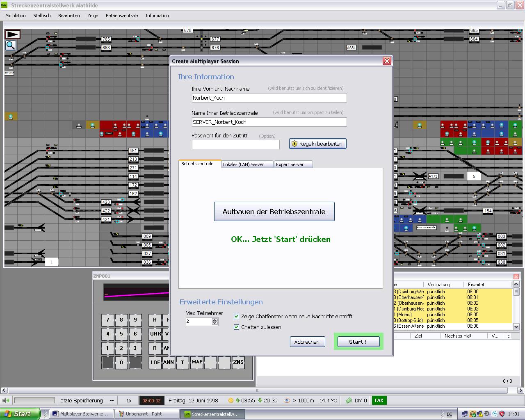Switch to the Expert Server tab
Image resolution: width=525 pixels, height=420 pixels.
(290, 164)
